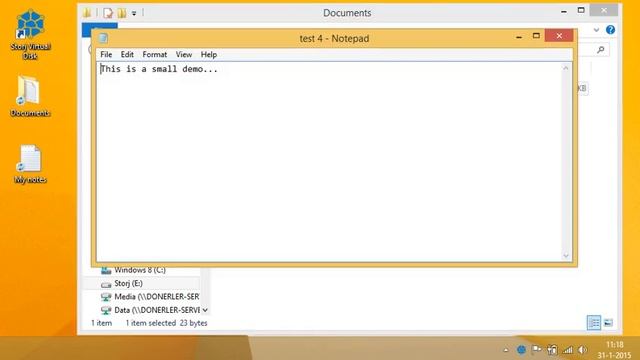The height and width of the screenshot is (360, 640).
Task: Click the Notepad scrollbar down arrow
Action: click(566, 256)
